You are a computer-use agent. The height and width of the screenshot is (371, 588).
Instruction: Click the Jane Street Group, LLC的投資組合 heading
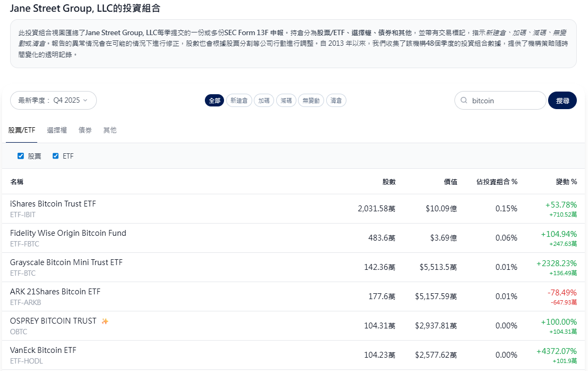coord(85,9)
